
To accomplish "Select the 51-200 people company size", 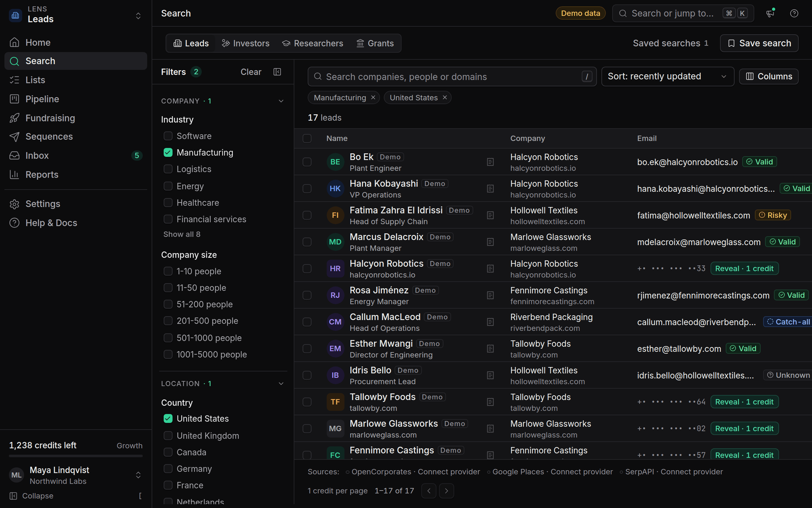I will point(168,304).
